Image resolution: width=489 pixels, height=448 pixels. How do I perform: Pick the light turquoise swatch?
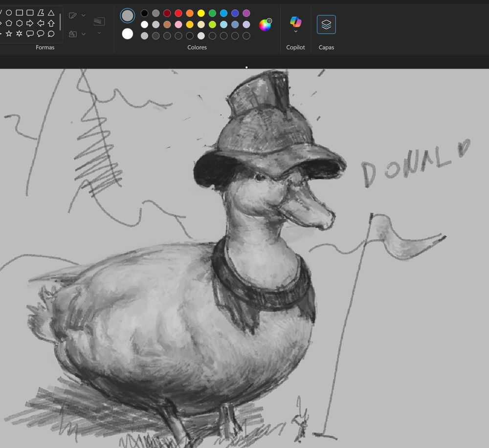(x=223, y=24)
